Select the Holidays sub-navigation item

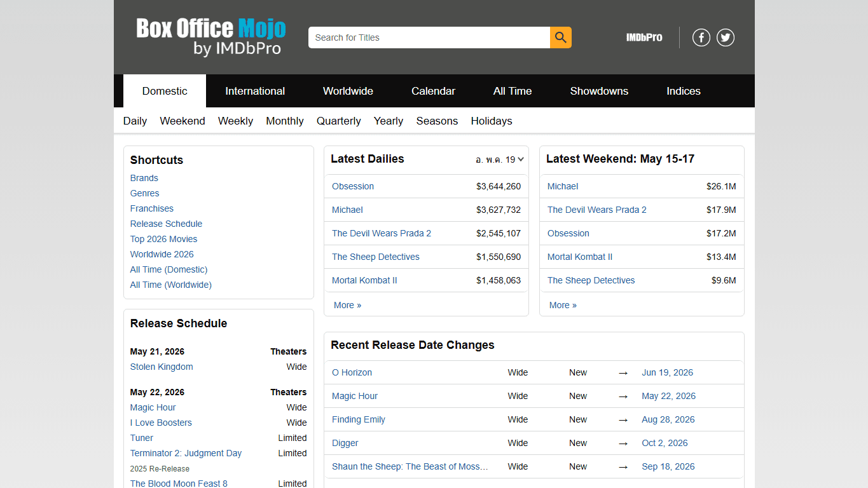pos(492,121)
